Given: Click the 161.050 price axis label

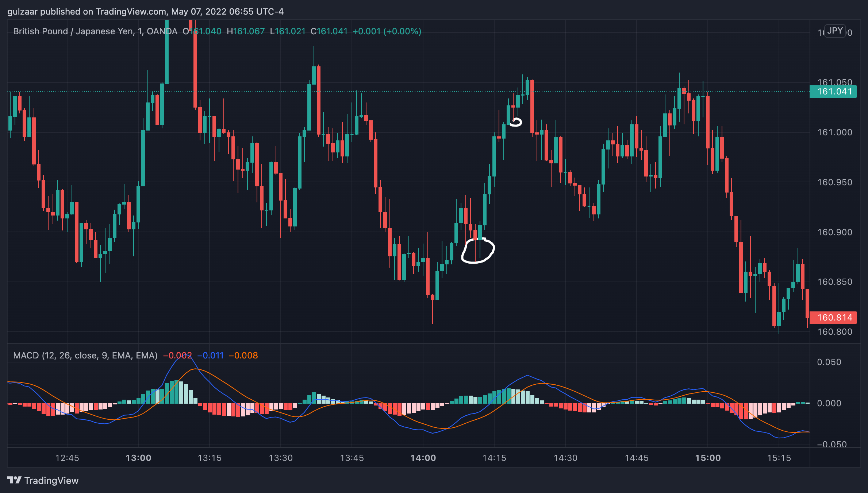Looking at the screenshot, I should (x=835, y=82).
